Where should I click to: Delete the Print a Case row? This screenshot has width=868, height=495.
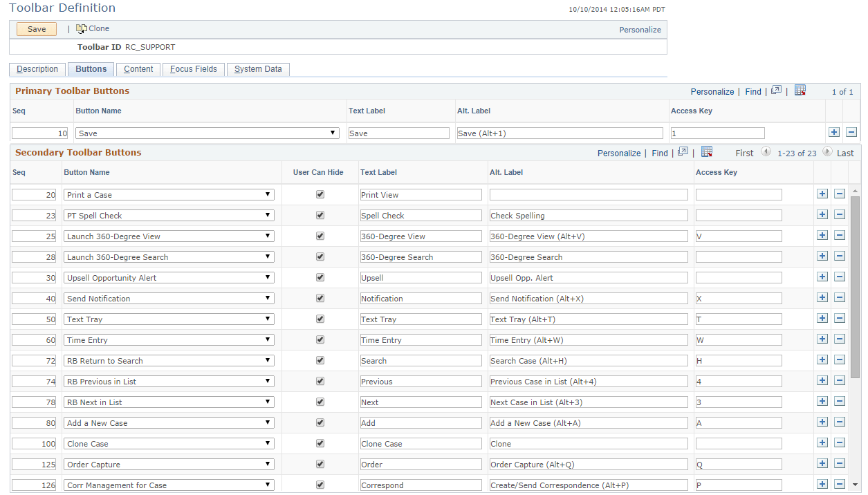tap(840, 194)
